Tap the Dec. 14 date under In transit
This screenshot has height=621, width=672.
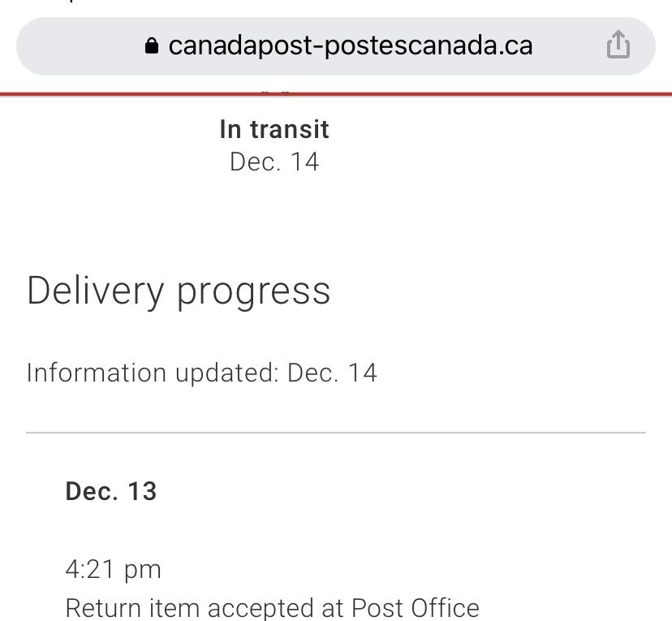tap(274, 162)
